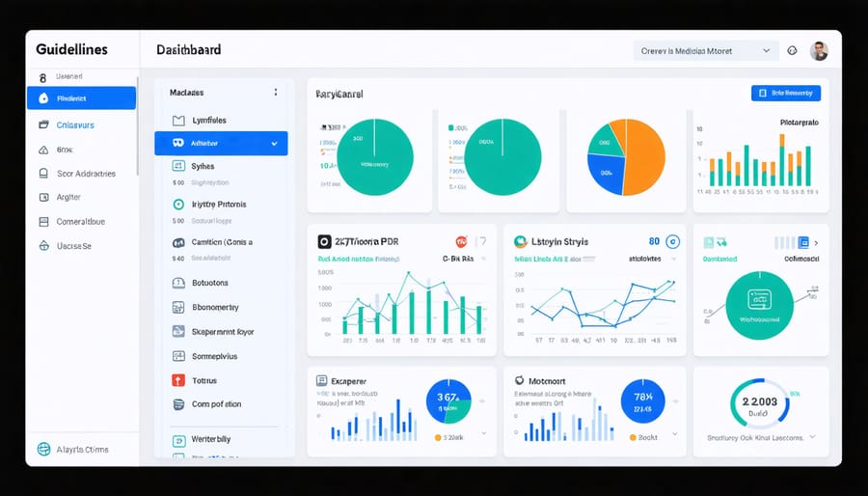Click the icon beside Arglter in the sidebar
868x496 pixels.
point(43,197)
